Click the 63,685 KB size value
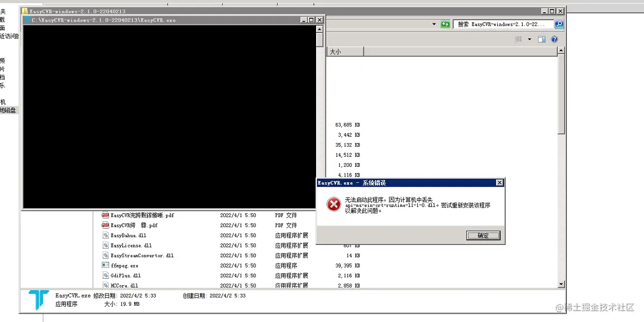This screenshot has width=644, height=322. click(349, 125)
